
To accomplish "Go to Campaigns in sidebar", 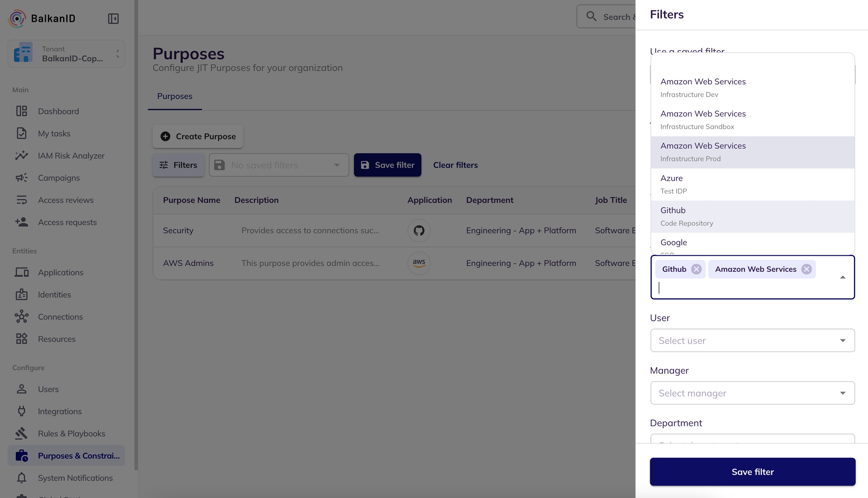I will 59,178.
